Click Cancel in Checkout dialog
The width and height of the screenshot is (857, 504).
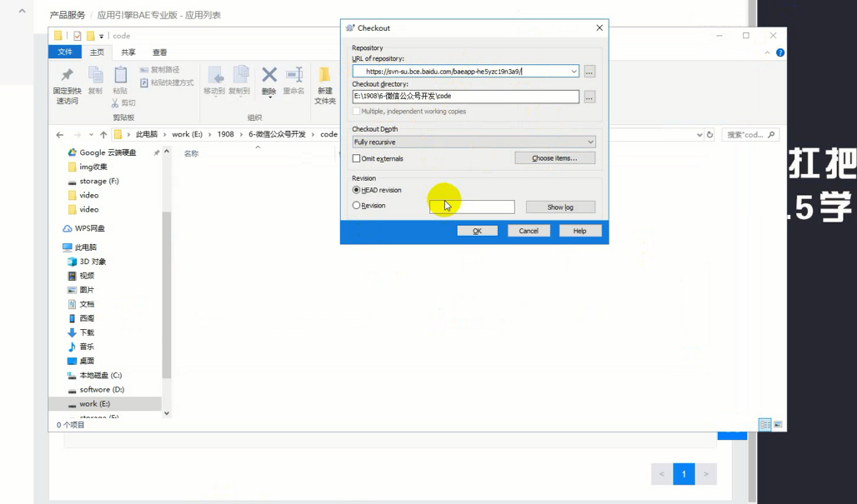coord(529,231)
